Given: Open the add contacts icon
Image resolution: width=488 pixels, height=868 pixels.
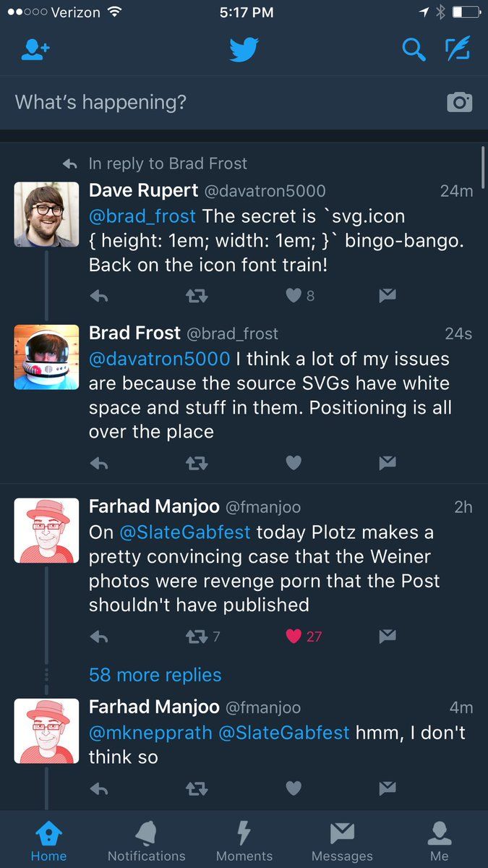Looking at the screenshot, I should (35, 49).
